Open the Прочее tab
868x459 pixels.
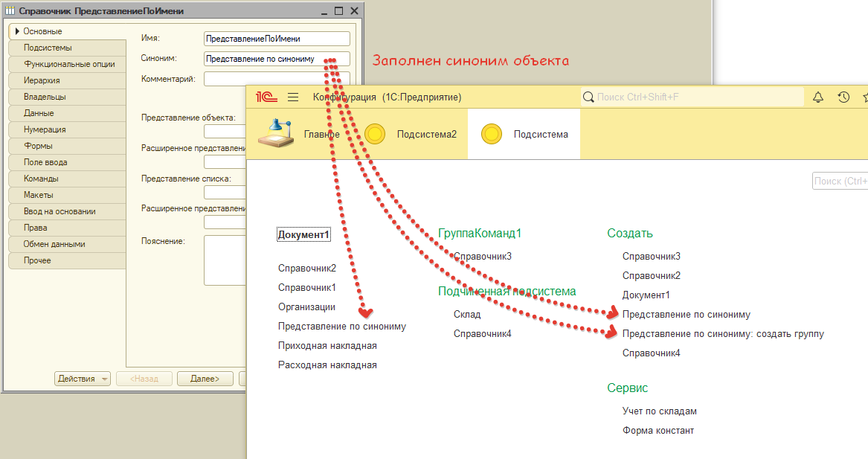[68, 260]
